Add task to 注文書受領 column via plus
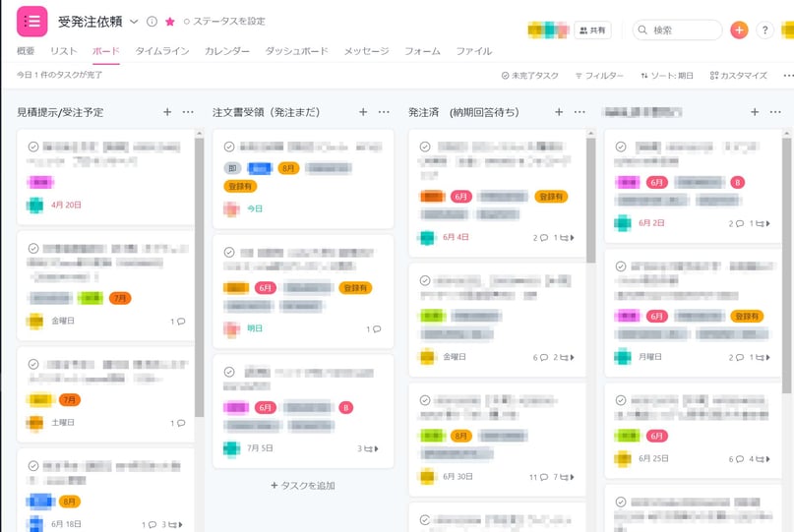This screenshot has width=794, height=532. click(x=363, y=112)
